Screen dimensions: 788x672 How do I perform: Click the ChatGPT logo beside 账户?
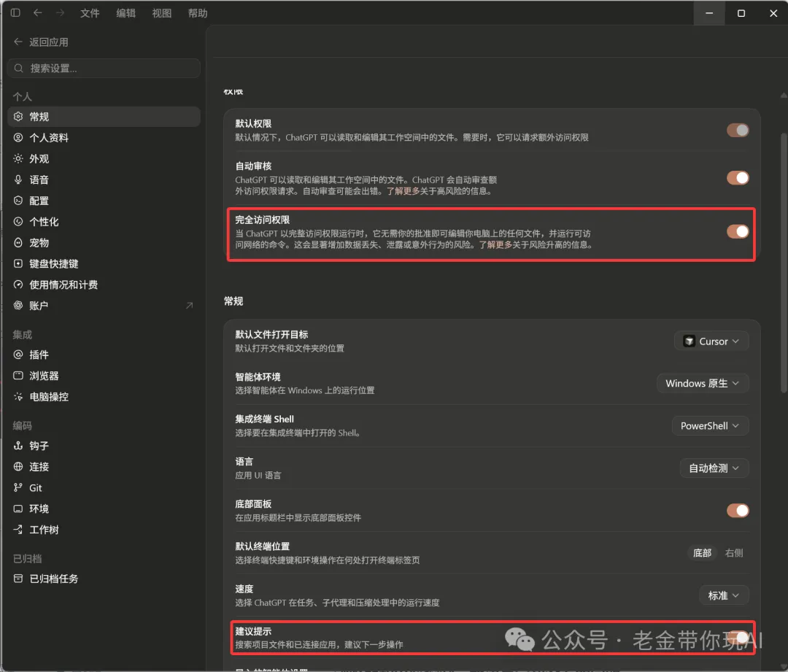(18, 305)
